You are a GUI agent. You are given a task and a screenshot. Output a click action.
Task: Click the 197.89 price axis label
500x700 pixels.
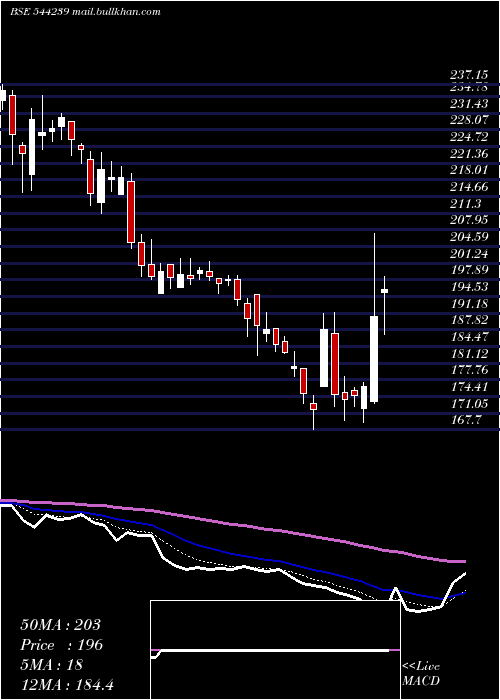pyautogui.click(x=469, y=271)
